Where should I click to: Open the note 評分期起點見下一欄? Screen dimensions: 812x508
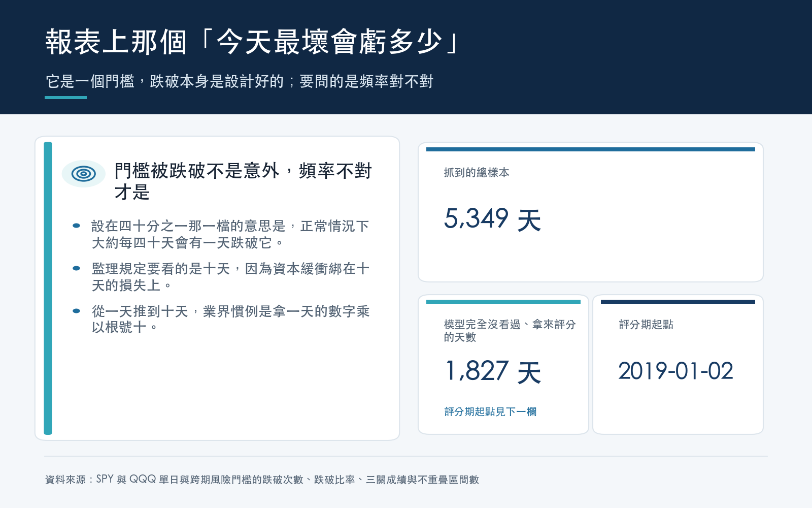pos(490,411)
